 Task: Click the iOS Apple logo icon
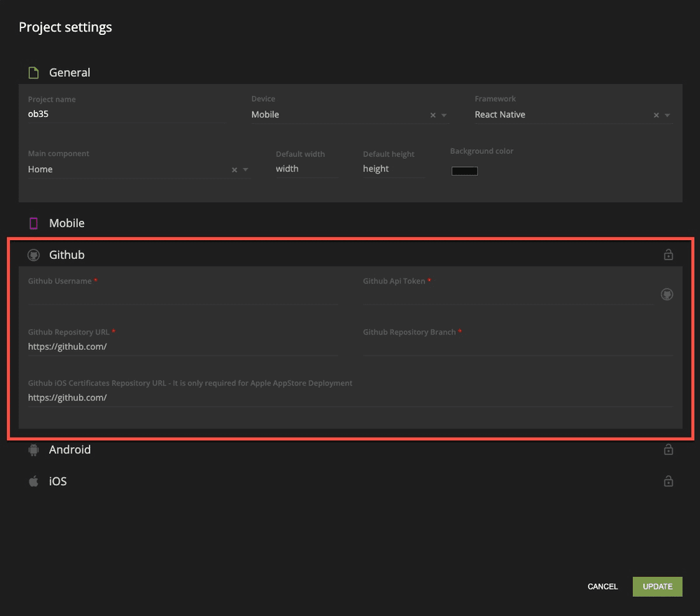pyautogui.click(x=34, y=481)
